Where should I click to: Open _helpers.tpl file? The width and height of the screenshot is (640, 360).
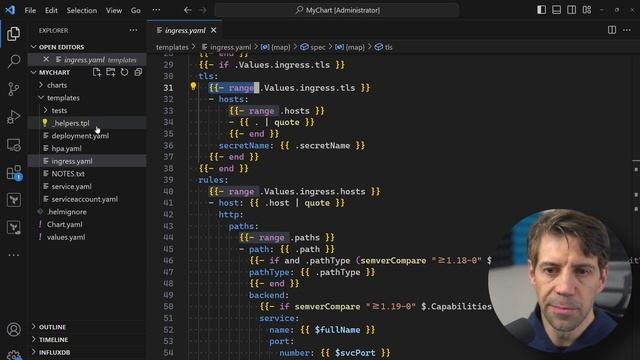tap(70, 123)
